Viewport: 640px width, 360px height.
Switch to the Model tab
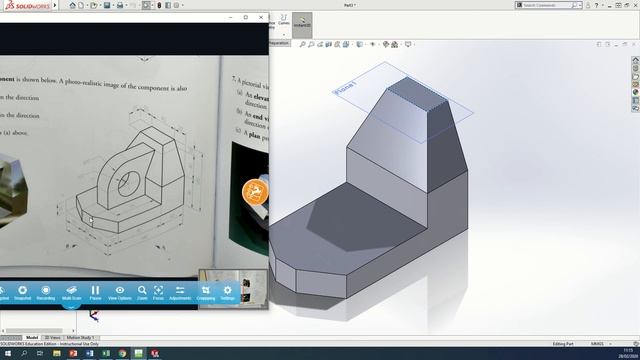[x=32, y=338]
